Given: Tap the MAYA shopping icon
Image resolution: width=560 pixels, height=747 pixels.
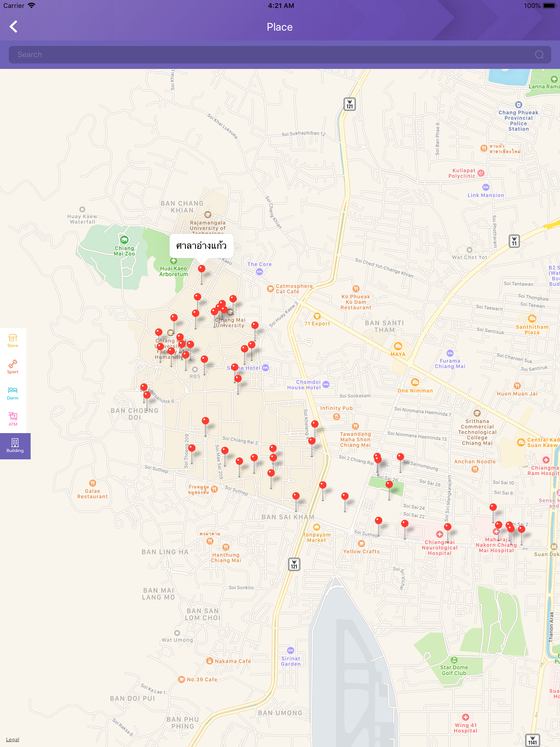Looking at the screenshot, I should (x=398, y=346).
